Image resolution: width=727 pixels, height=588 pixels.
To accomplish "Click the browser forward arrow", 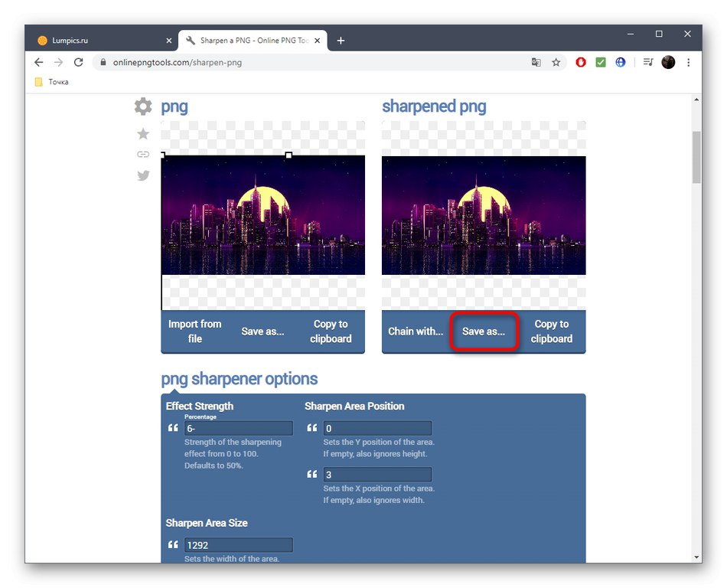I will [x=58, y=62].
